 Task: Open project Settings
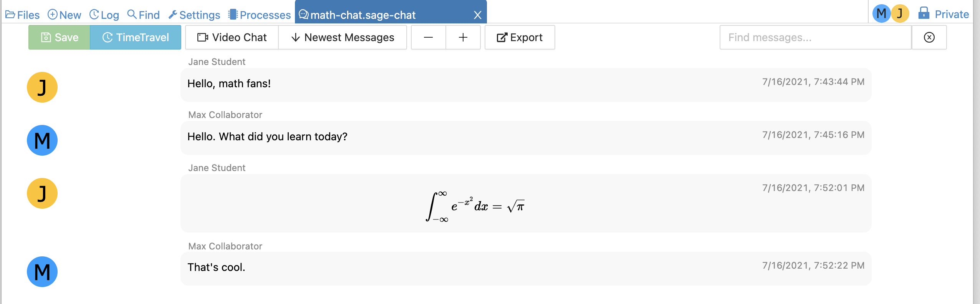pyautogui.click(x=194, y=15)
